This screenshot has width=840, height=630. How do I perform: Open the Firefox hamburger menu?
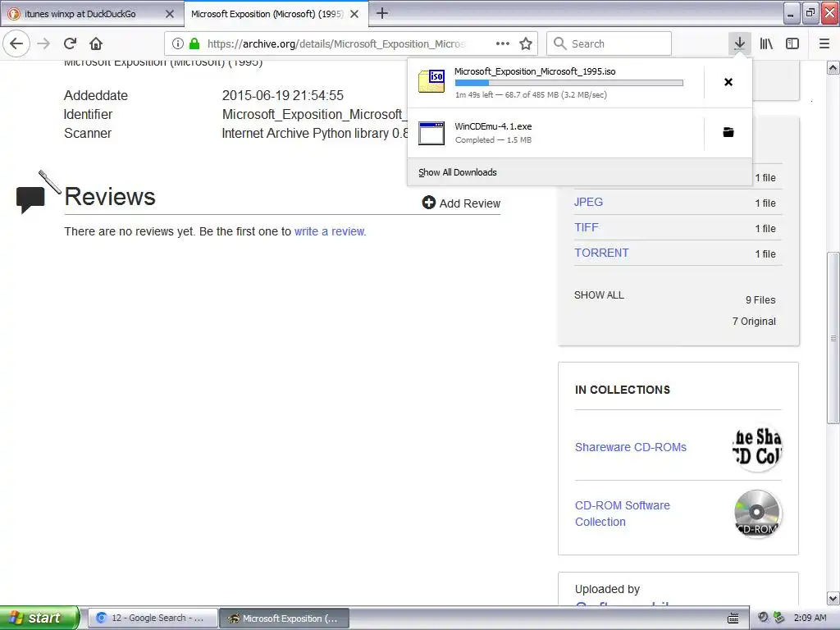point(824,43)
